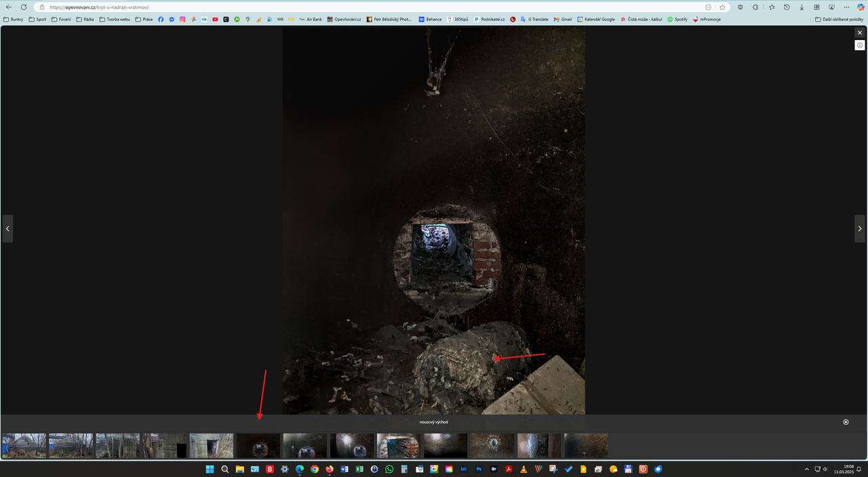This screenshot has width=868, height=477.
Task: Go to the previous gallery image
Action: [7, 228]
